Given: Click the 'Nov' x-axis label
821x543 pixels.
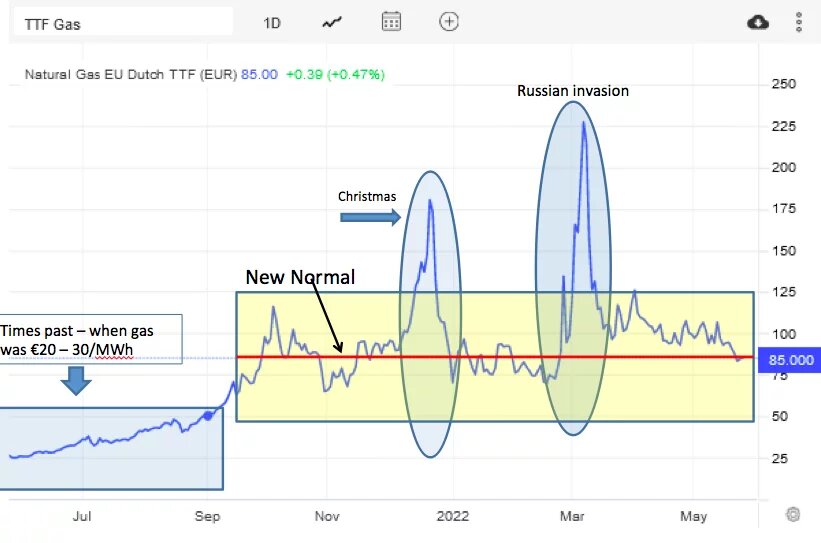Looking at the screenshot, I should (x=327, y=516).
